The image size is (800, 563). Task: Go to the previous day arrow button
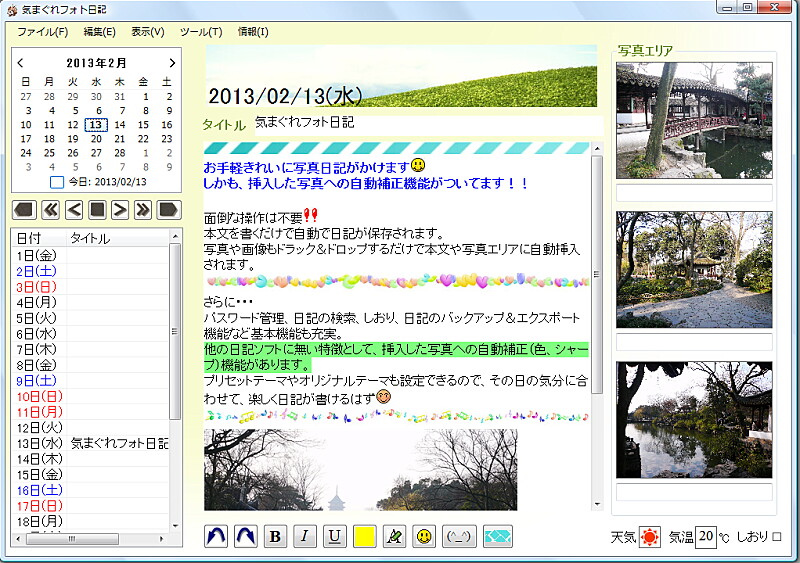click(x=74, y=210)
